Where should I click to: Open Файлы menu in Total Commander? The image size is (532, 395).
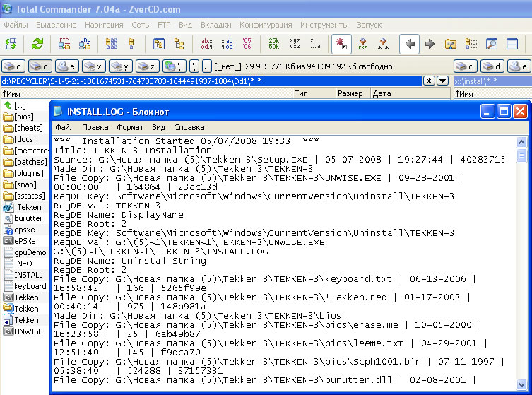(16, 25)
